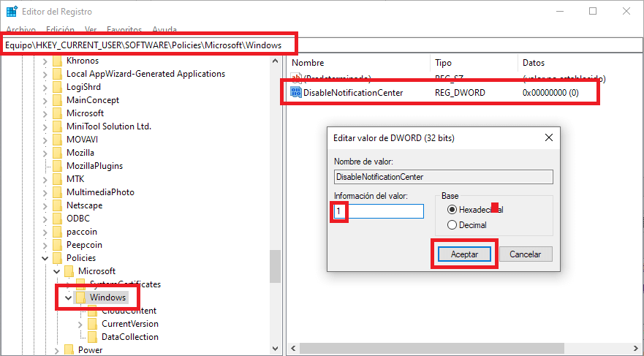Click the MultimediaPhoto folder icon

tap(58, 192)
